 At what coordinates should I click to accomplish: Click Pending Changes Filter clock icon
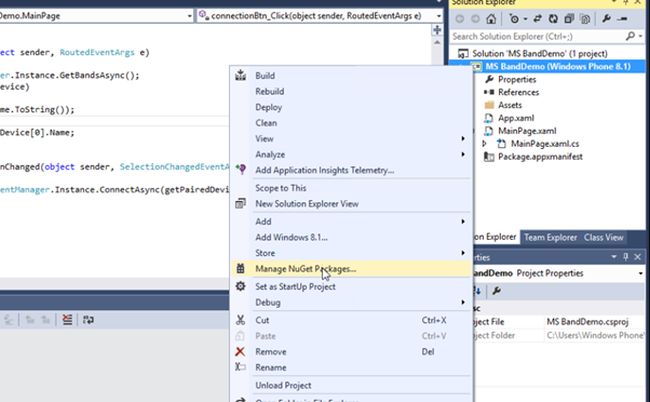514,19
